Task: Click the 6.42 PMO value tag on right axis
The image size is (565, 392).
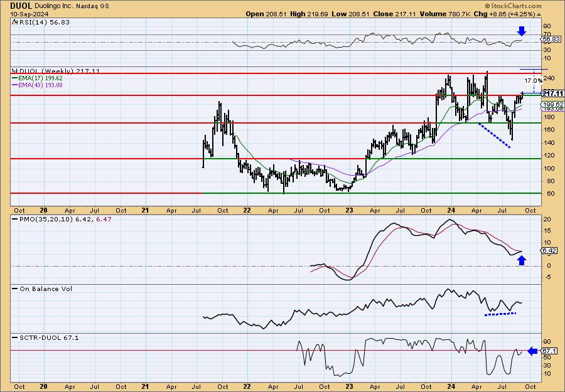Action: 550,250
